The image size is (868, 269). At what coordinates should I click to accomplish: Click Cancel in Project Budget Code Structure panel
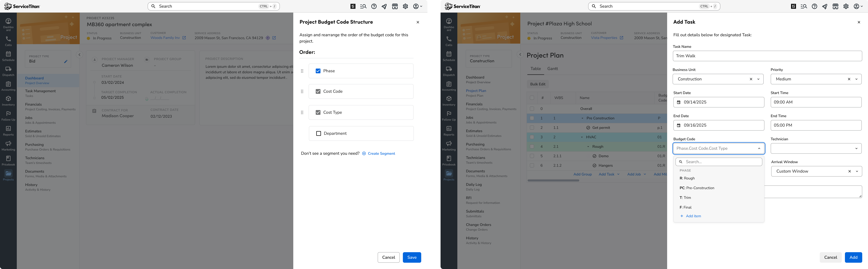click(x=389, y=258)
